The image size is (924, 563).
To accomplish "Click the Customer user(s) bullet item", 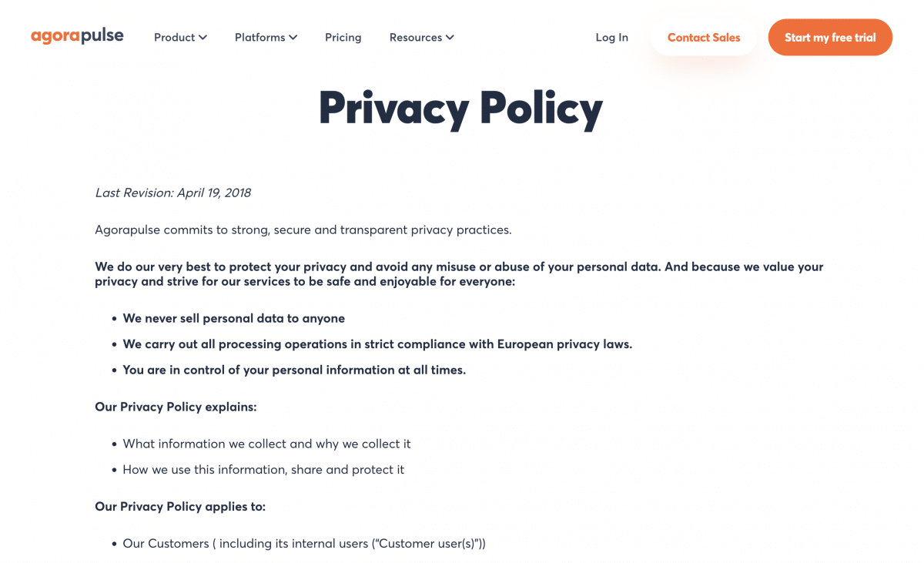I will tap(304, 543).
